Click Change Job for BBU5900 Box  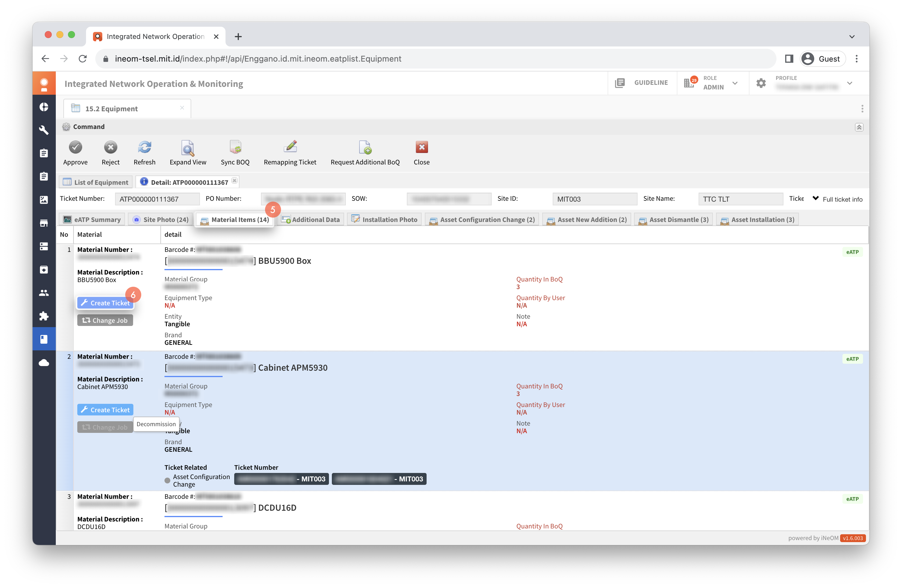coord(105,320)
